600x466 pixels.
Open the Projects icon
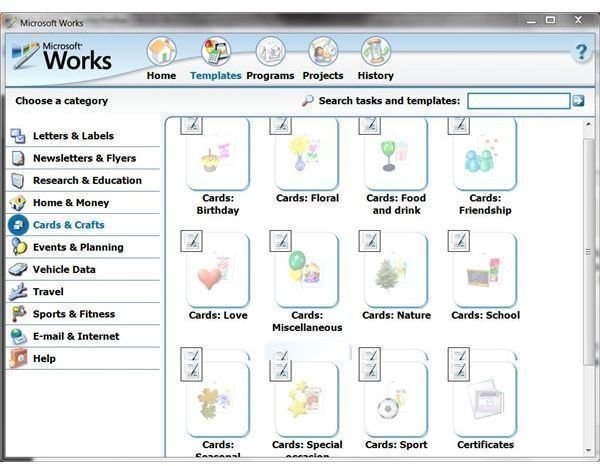click(x=323, y=52)
